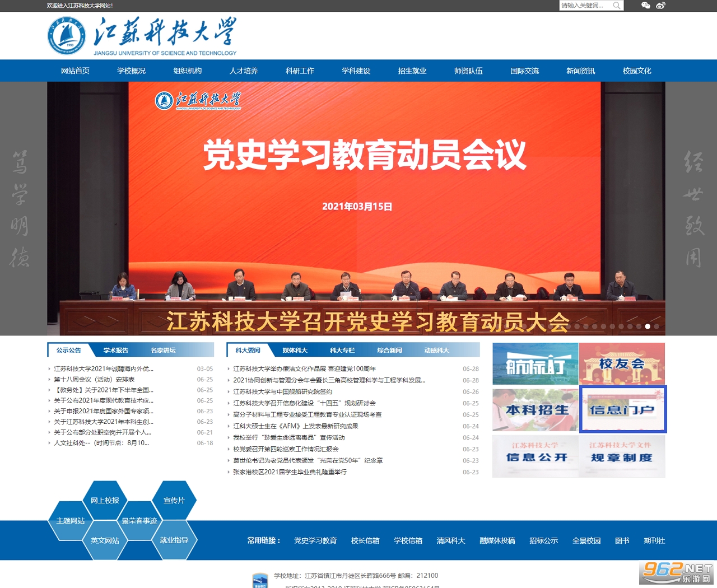Open news 江苏科技大学举办廉洁文化作品展
The height and width of the screenshot is (588, 717).
[305, 369]
